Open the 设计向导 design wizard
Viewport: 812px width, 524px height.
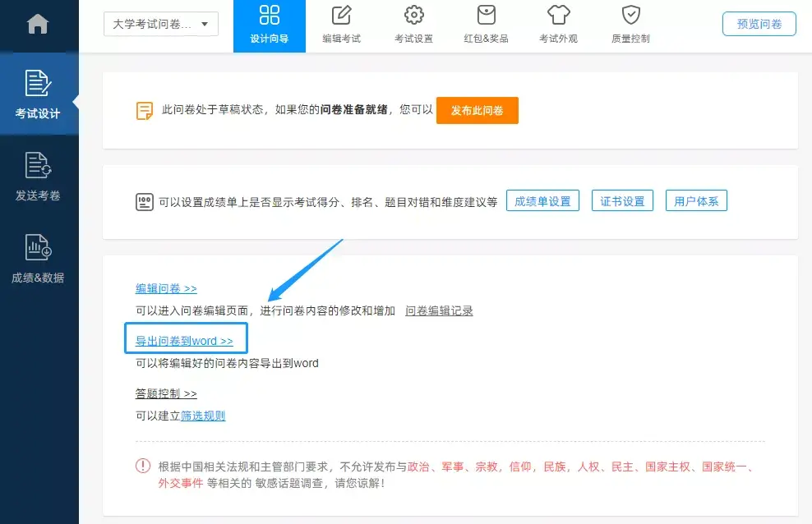pos(269,25)
